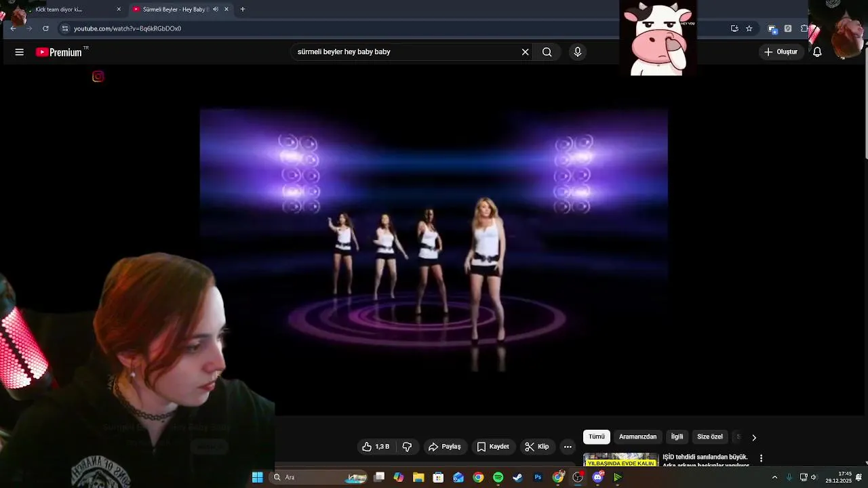
Task: Click the Windows taskbar Ara search box
Action: [319, 478]
